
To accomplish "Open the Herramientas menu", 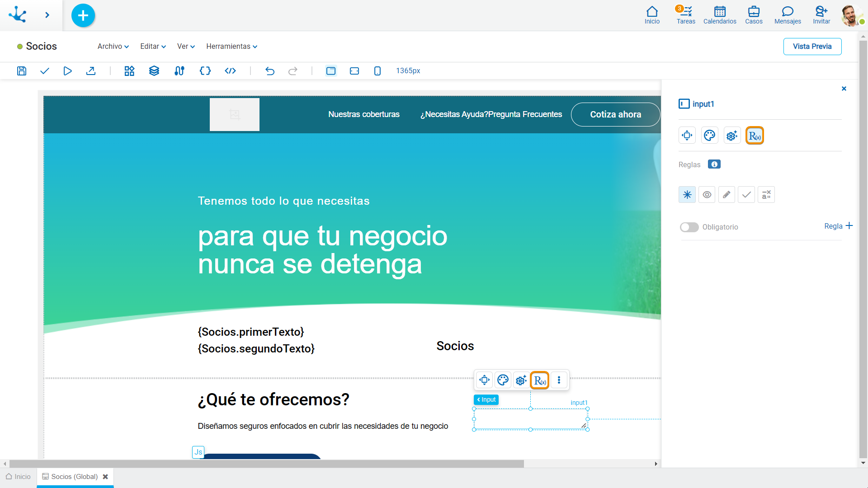I will [231, 47].
